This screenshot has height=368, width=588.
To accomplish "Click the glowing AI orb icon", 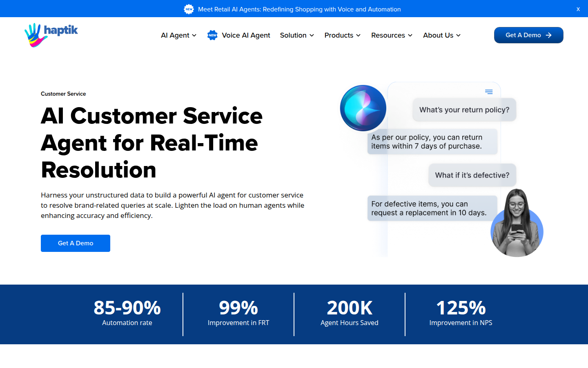I will (x=363, y=108).
